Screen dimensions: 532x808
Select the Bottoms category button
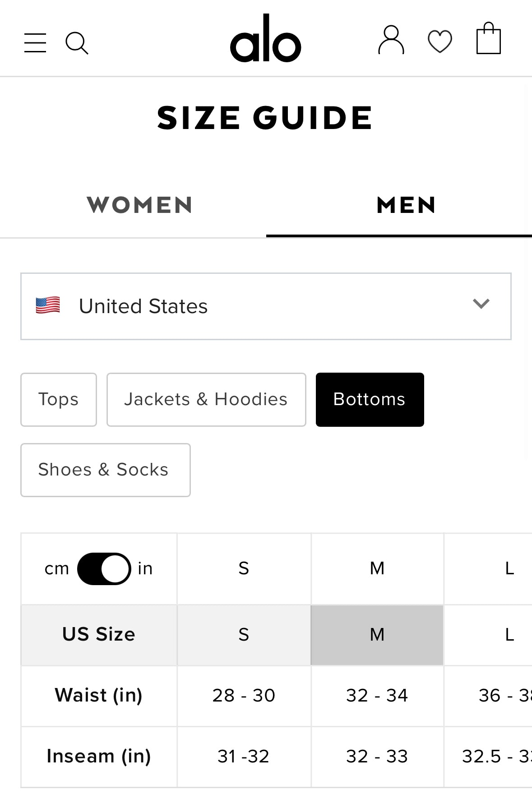[370, 400]
